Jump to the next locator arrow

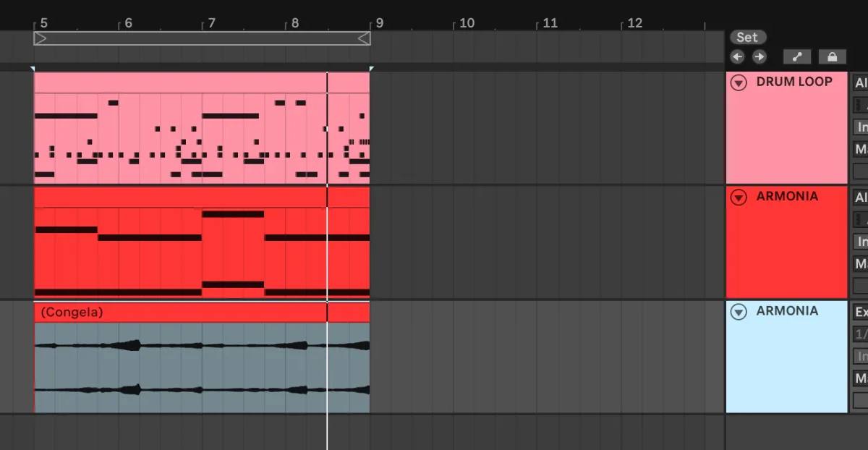(759, 56)
